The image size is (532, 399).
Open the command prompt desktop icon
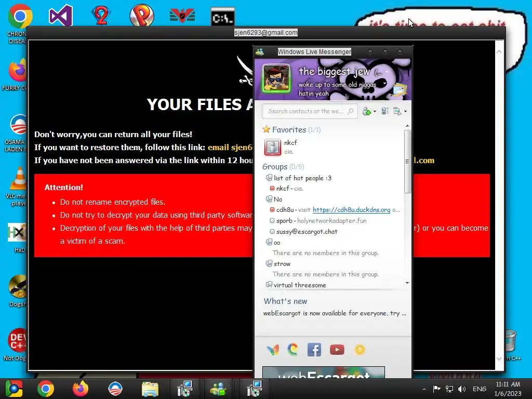pos(222,17)
